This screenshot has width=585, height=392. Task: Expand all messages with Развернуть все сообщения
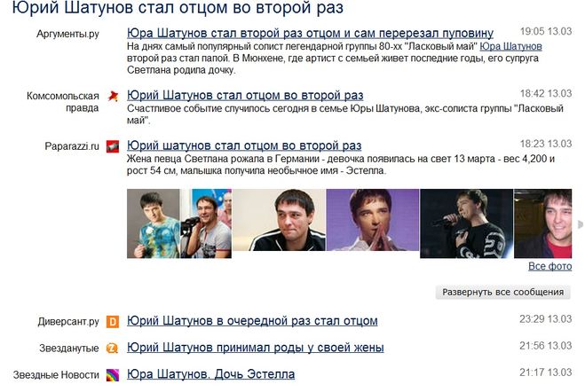click(502, 292)
